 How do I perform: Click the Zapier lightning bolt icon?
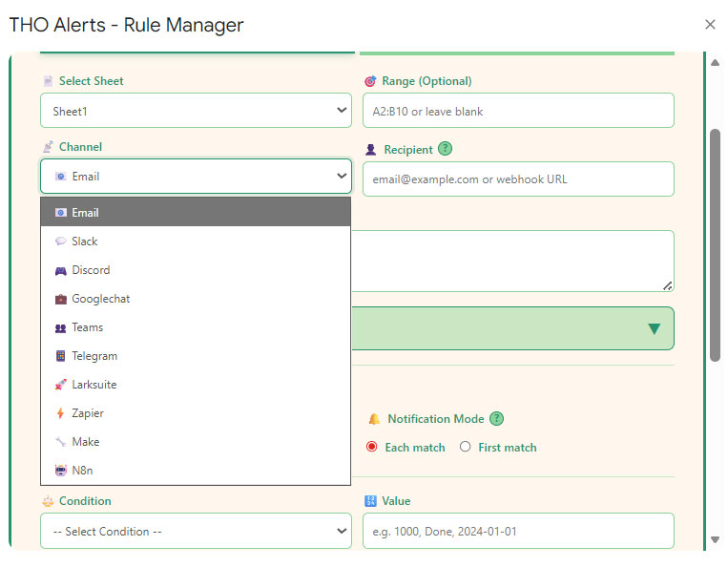click(60, 413)
